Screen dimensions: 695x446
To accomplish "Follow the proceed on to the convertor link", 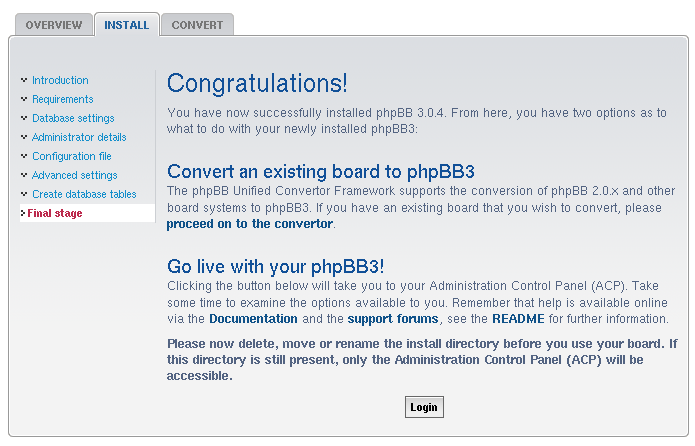I will (249, 224).
